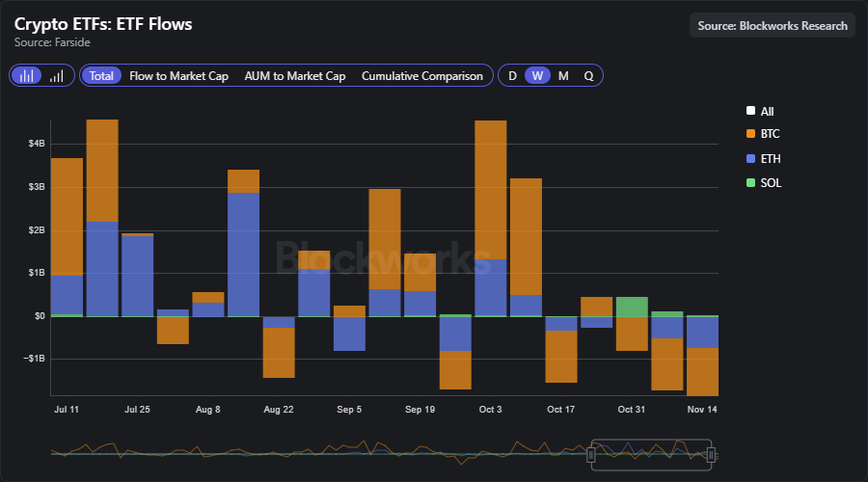Choose the monthly (M) interval
The height and width of the screenshot is (482, 868).
coord(563,75)
